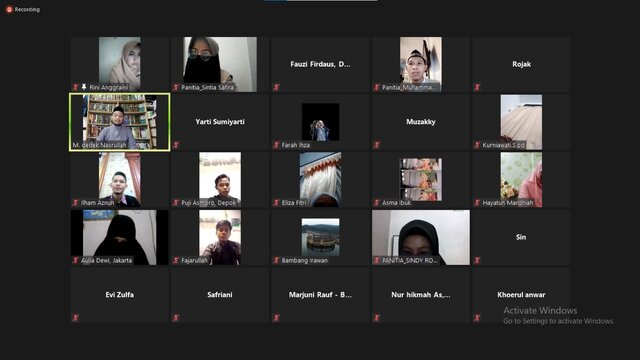
Task: Click muted mic icon on Rojak tile
Action: tap(477, 87)
